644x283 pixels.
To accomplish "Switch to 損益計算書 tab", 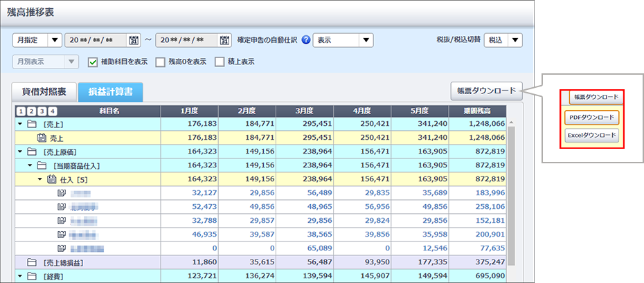I will 111,92.
